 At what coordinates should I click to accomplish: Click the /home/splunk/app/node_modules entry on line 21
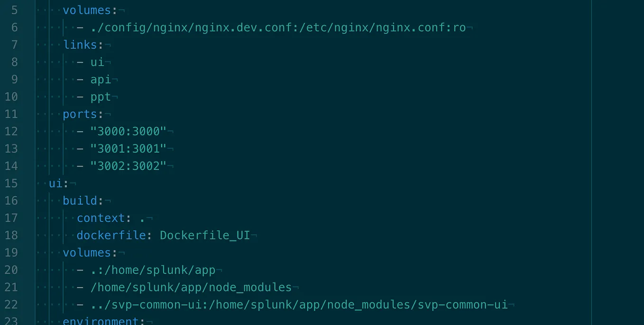pos(191,287)
